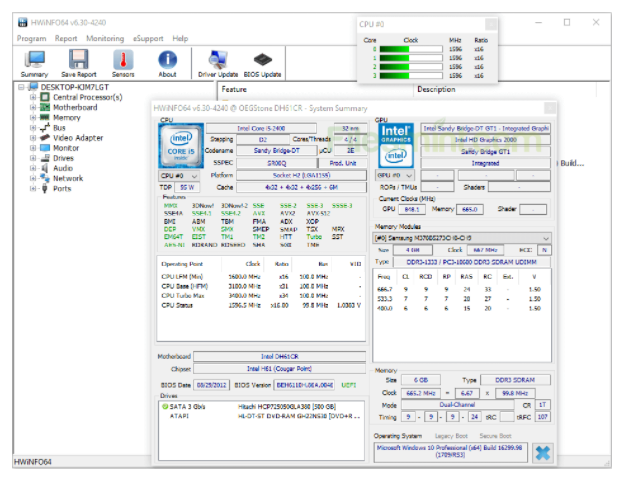Click the Intel HD Graphics 2000 field
Screen dimensions: 628x477
pyautogui.click(x=485, y=140)
